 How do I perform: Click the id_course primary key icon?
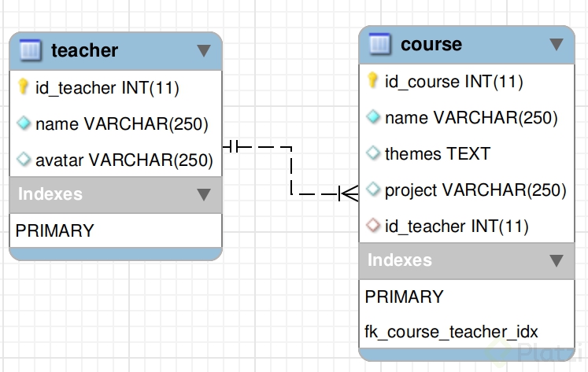point(373,81)
